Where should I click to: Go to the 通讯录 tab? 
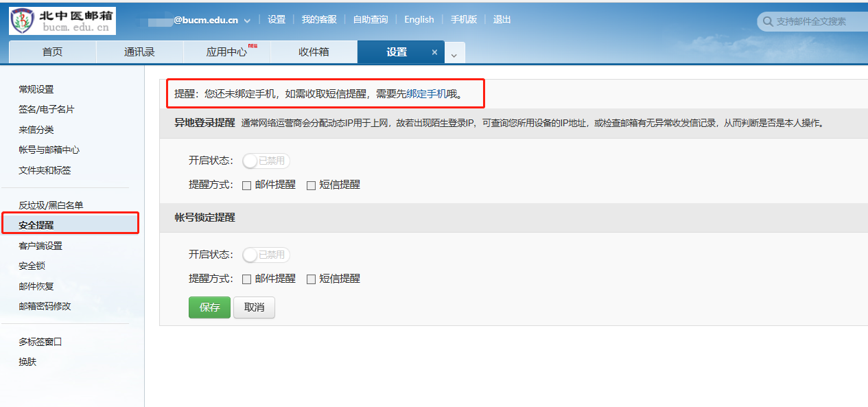point(139,52)
